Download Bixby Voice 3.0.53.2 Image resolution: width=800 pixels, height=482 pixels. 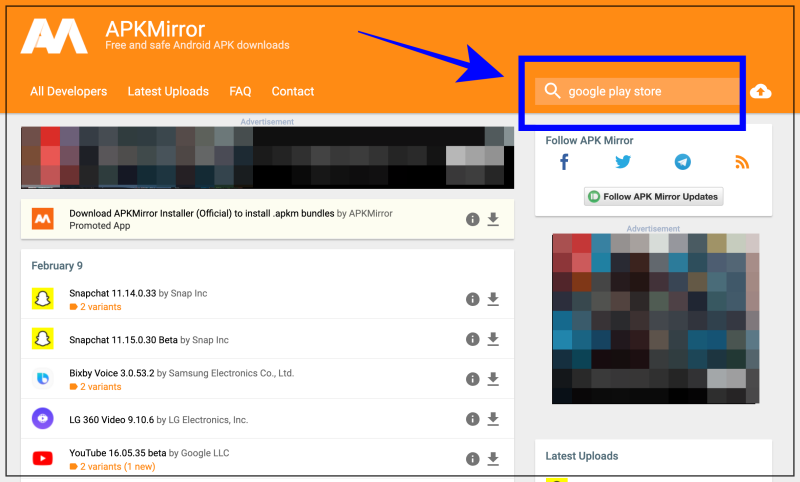click(x=493, y=379)
